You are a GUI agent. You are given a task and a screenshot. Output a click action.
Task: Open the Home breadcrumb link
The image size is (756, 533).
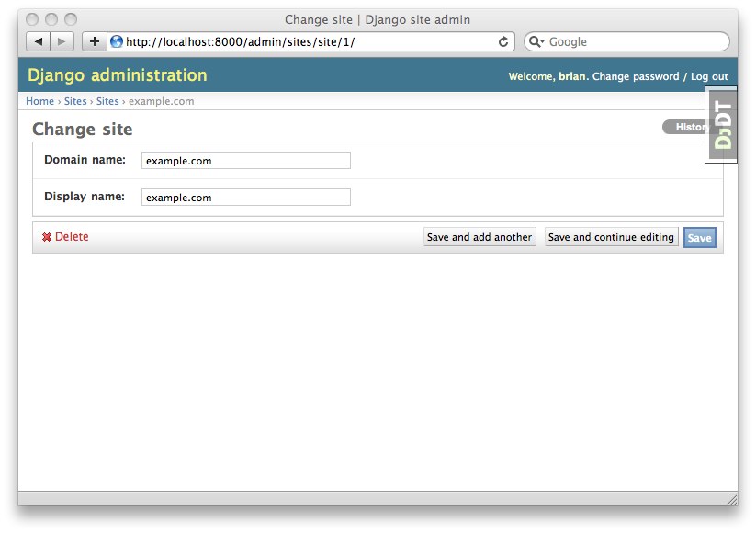(40, 101)
